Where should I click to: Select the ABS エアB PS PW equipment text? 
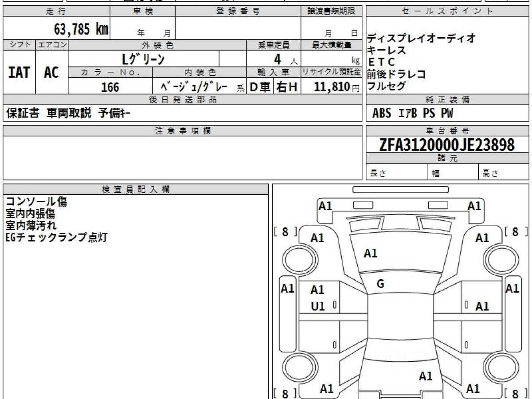412,113
